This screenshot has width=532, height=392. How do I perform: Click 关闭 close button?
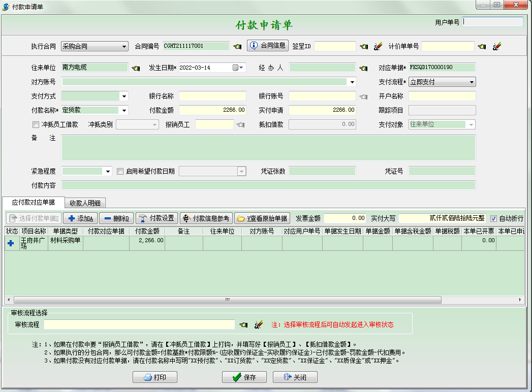point(295,377)
